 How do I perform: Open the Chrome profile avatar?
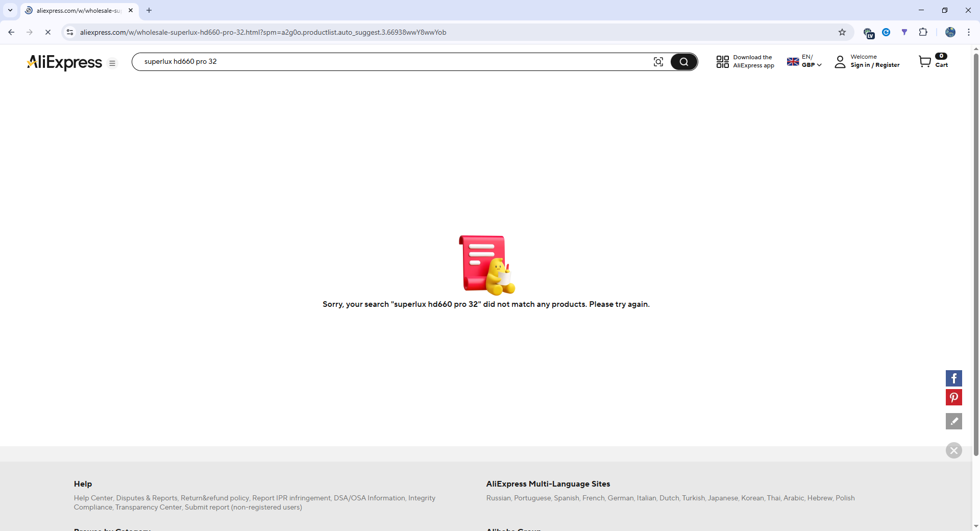point(950,32)
